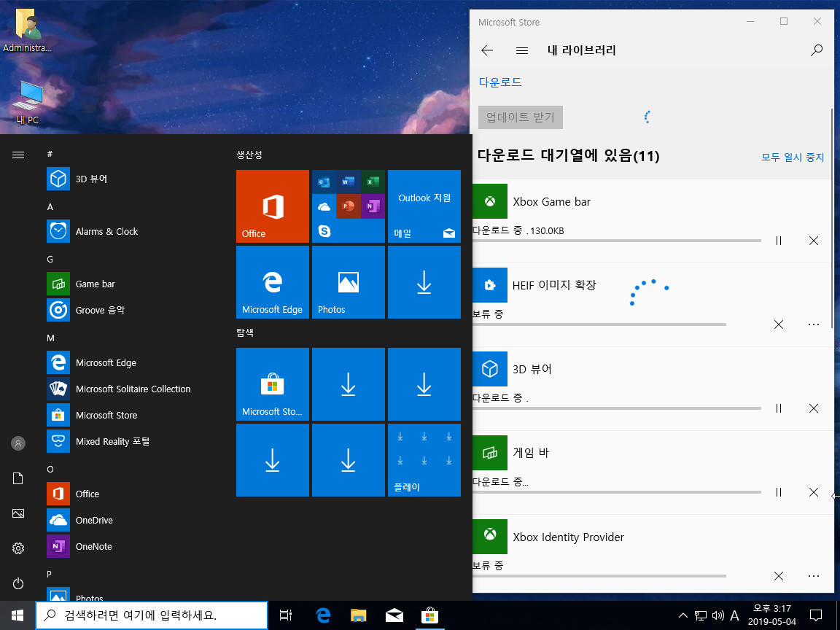This screenshot has height=630, width=840.
Task: Go back in Microsoft Store
Action: click(x=487, y=50)
